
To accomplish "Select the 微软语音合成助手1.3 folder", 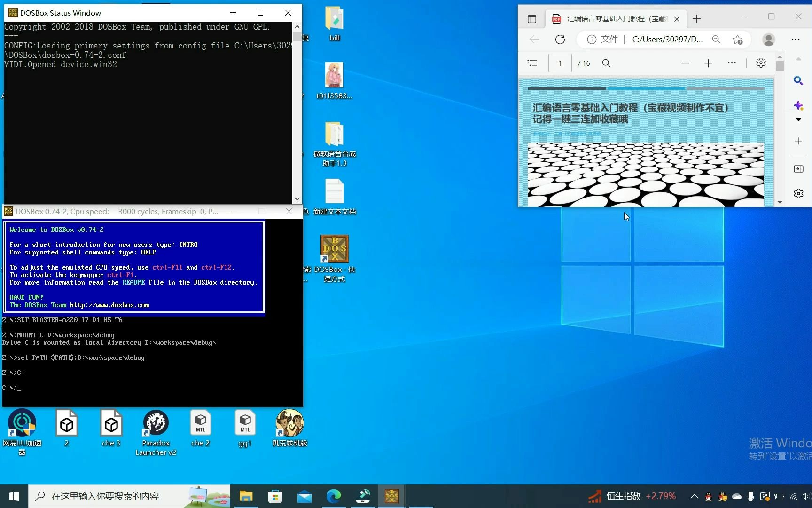I will click(335, 144).
